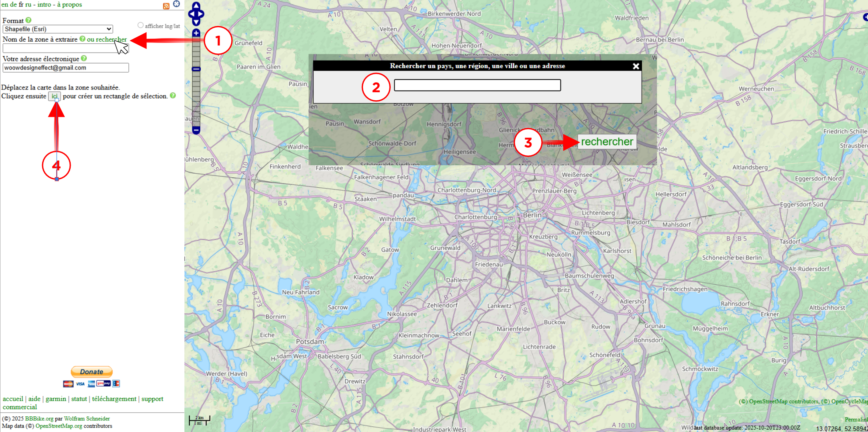Open the 'à propos' page
This screenshot has height=432, width=868.
click(x=69, y=4)
